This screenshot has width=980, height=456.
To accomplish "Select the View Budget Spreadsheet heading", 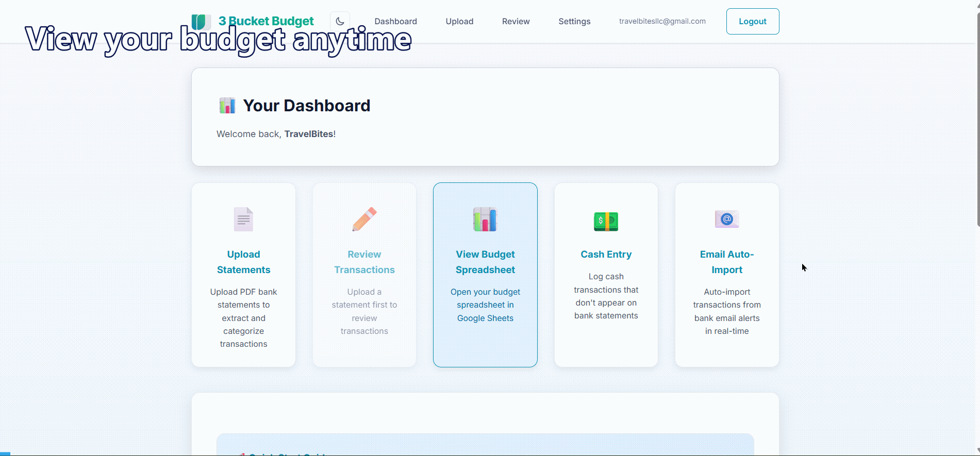I will tap(485, 262).
